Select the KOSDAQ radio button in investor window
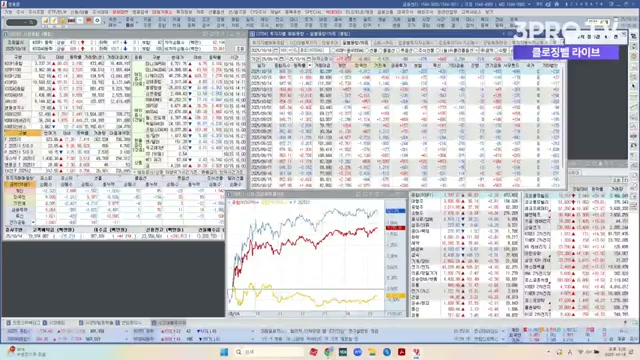The width and height of the screenshot is (640, 360). pyautogui.click(x=349, y=50)
